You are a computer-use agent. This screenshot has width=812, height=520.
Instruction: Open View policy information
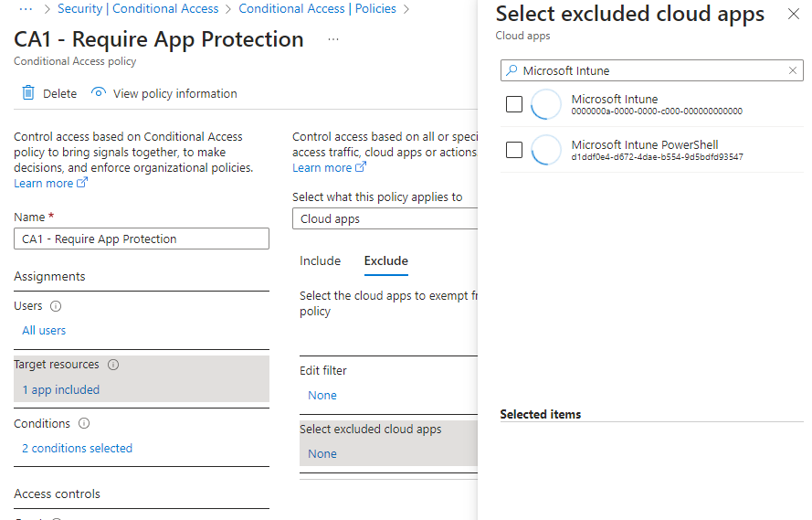pos(175,94)
